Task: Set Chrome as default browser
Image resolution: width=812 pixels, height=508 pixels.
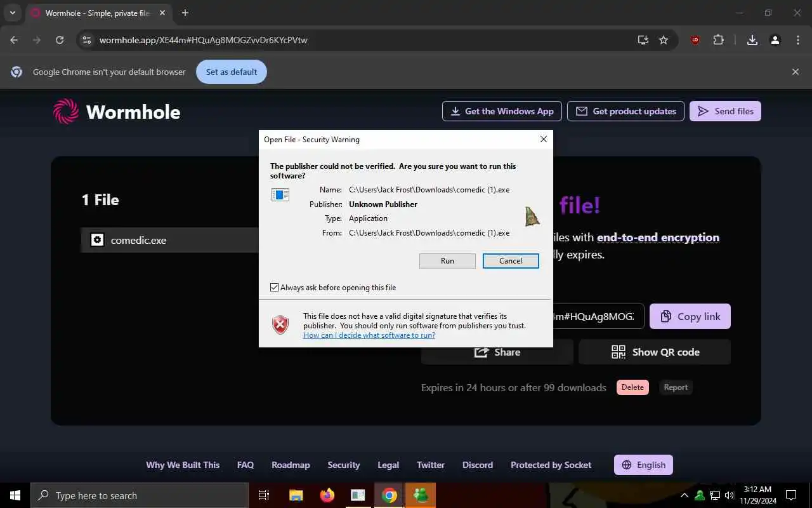Action: tap(232, 72)
